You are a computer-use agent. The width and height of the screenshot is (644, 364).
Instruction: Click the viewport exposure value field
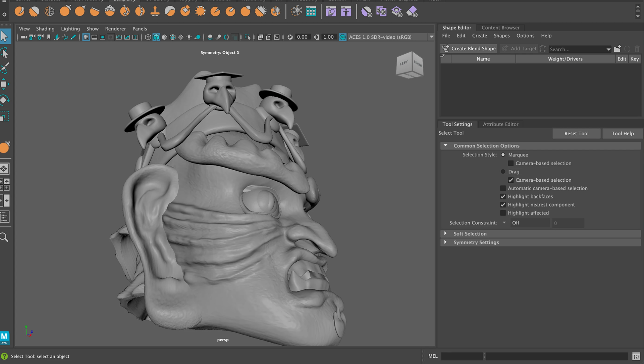(x=302, y=37)
